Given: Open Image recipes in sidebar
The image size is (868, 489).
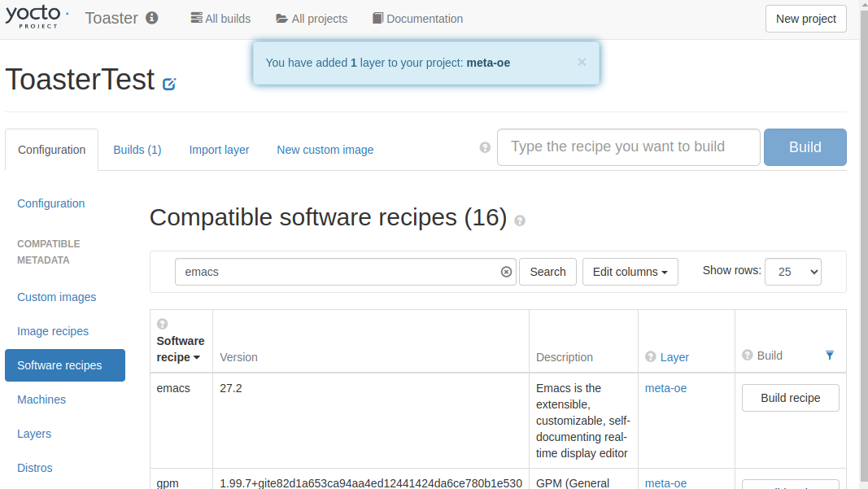Looking at the screenshot, I should (53, 331).
